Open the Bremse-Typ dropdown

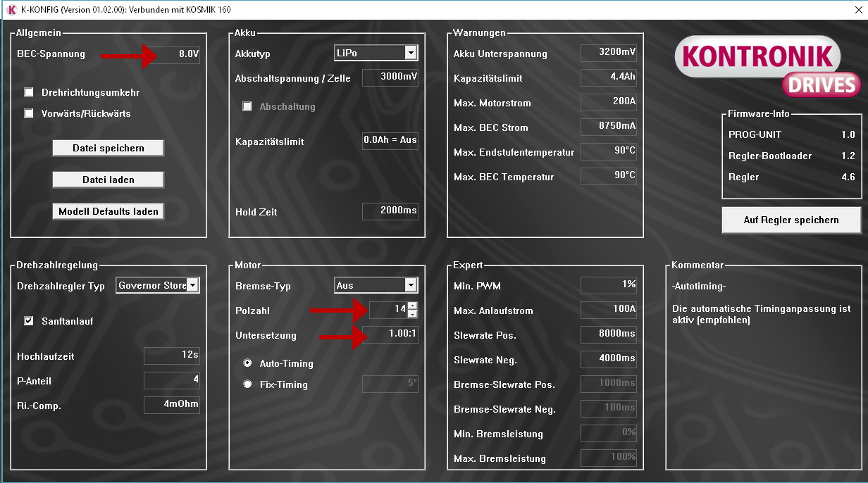pyautogui.click(x=411, y=285)
